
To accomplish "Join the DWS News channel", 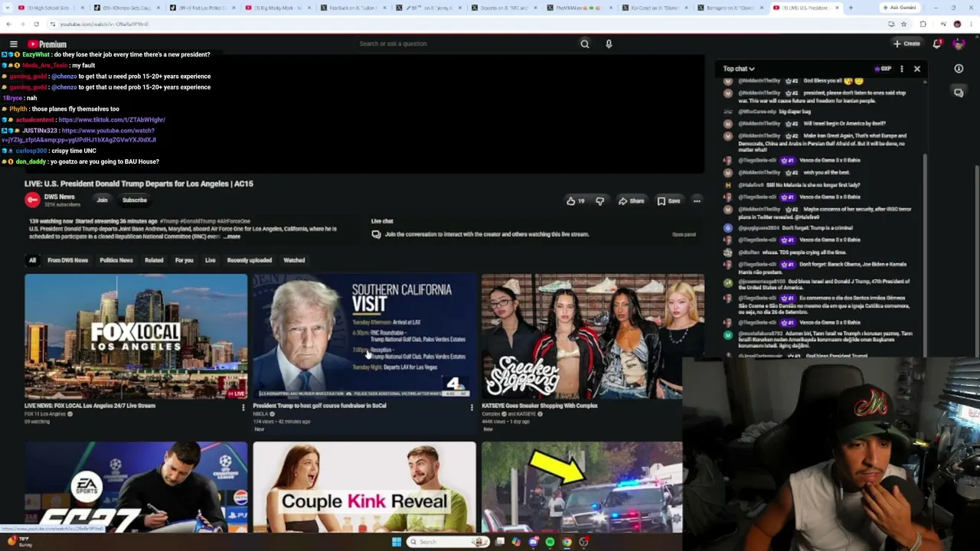I will (x=102, y=201).
